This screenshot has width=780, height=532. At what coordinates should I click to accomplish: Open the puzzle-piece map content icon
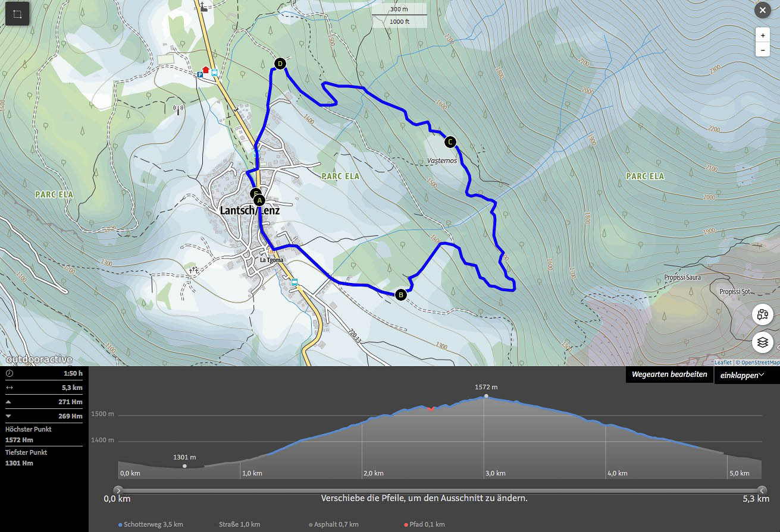pyautogui.click(x=763, y=314)
